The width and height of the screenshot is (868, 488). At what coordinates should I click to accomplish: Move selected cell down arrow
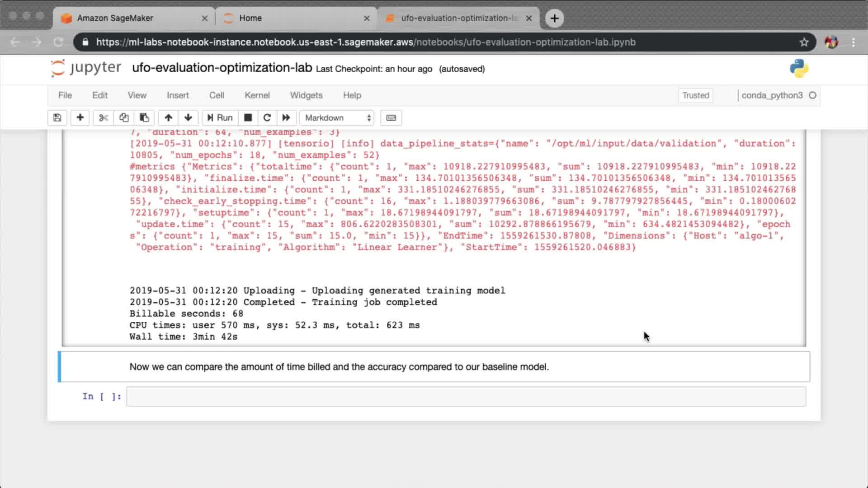pyautogui.click(x=188, y=118)
